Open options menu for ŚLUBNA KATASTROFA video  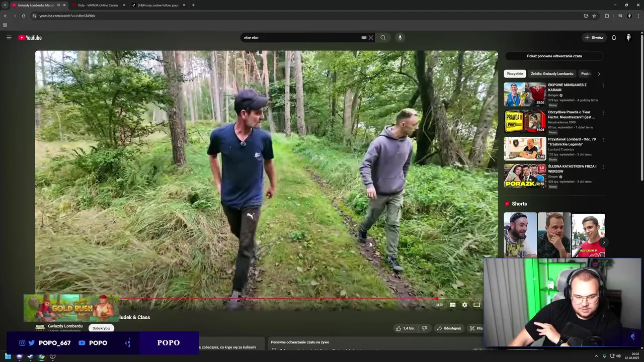click(603, 167)
